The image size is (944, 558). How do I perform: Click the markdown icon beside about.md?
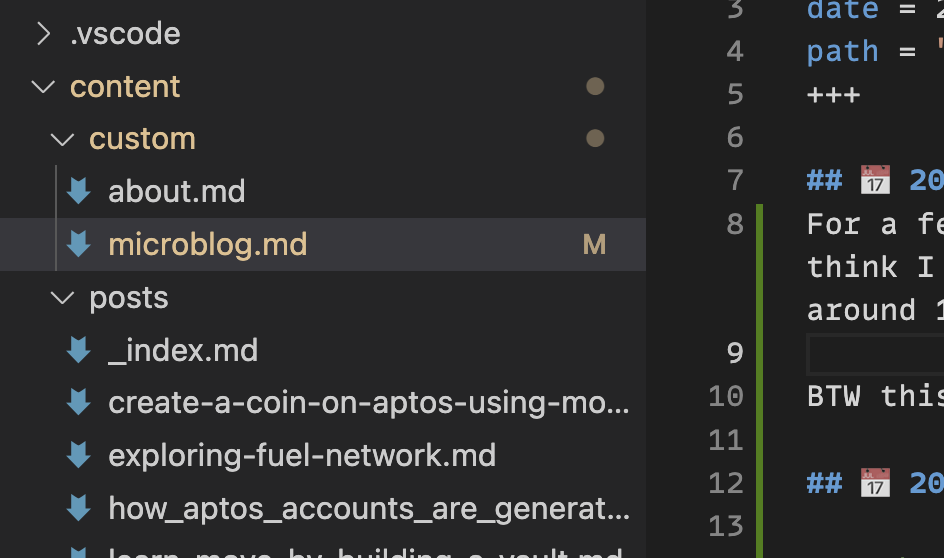pos(78,191)
